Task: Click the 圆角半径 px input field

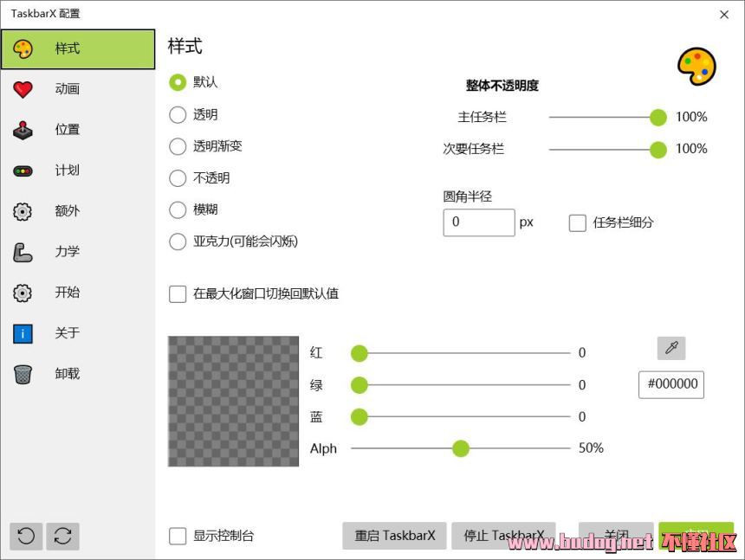Action: pyautogui.click(x=479, y=222)
